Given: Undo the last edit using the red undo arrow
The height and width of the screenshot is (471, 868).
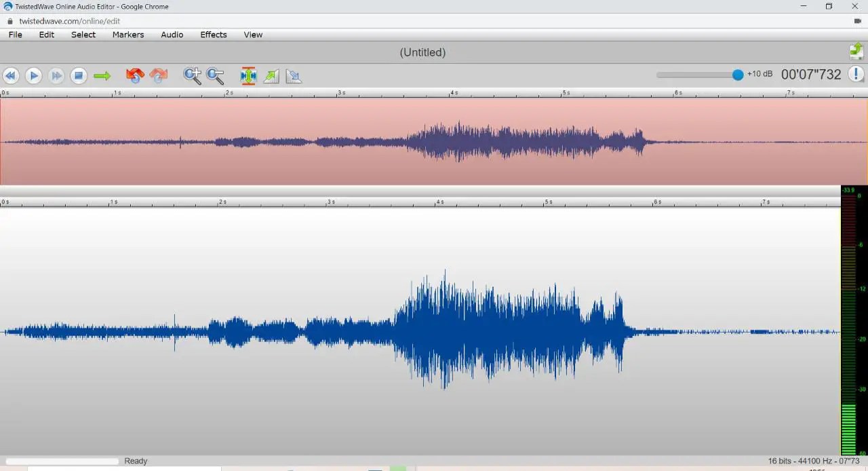Looking at the screenshot, I should pyautogui.click(x=135, y=75).
